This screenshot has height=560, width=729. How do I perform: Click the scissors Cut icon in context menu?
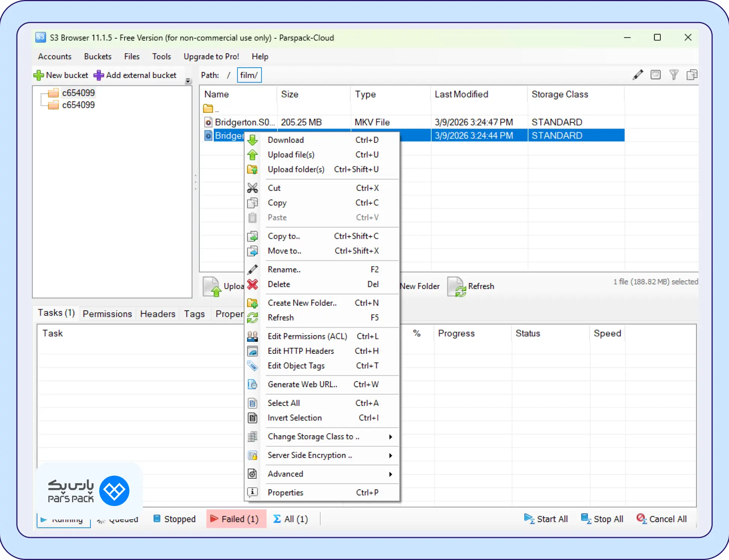[253, 187]
